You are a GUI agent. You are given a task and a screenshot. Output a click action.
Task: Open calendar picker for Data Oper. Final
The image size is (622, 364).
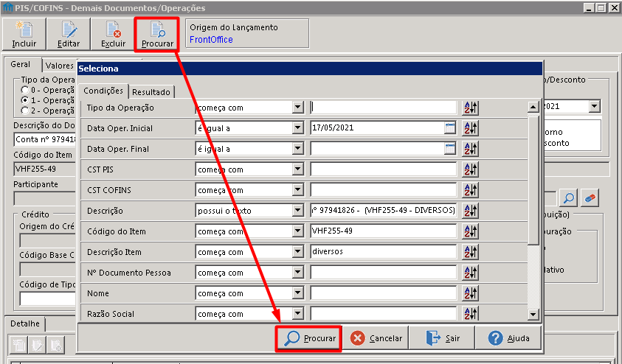(450, 148)
